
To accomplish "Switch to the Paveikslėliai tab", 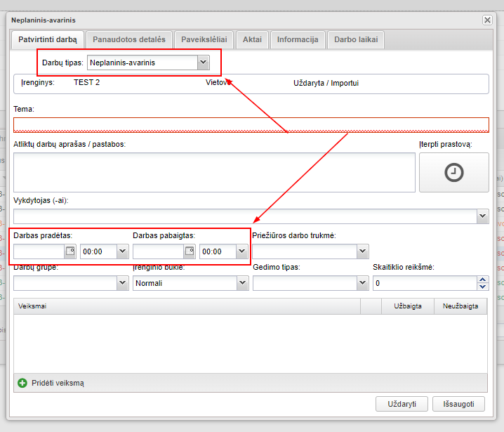I will (204, 39).
